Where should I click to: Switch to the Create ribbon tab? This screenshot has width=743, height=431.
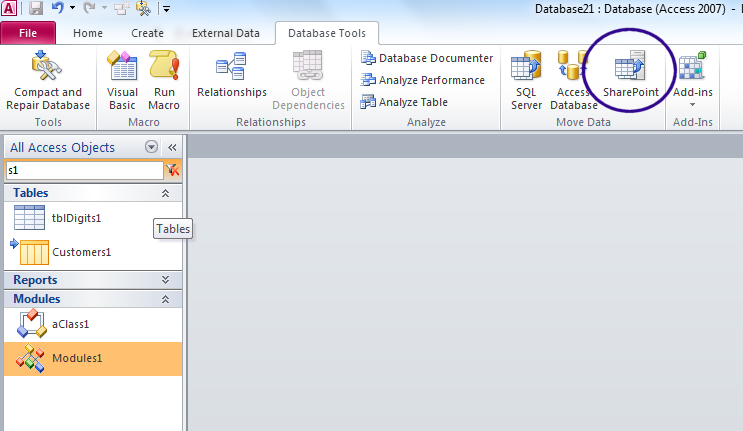pos(147,33)
